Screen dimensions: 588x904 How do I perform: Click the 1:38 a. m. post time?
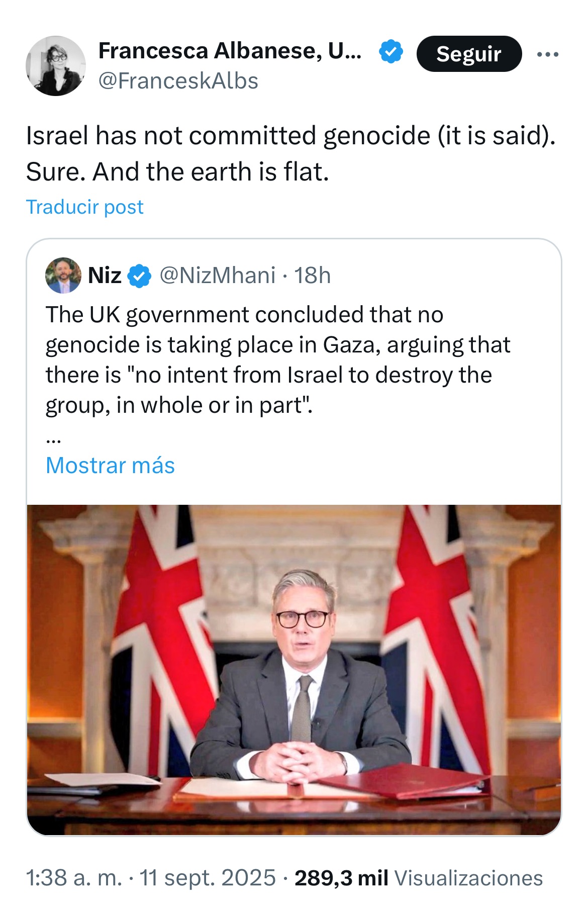click(74, 878)
